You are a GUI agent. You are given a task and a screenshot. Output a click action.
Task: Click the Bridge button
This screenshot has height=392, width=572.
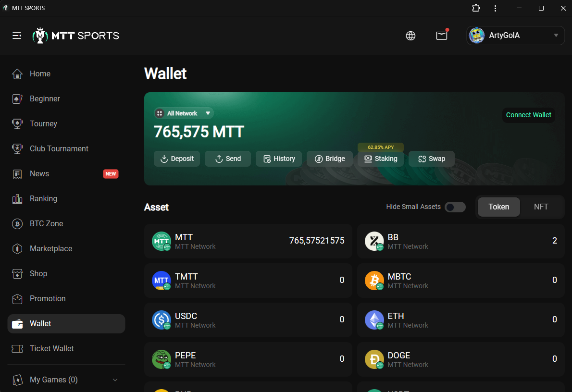tap(329, 159)
